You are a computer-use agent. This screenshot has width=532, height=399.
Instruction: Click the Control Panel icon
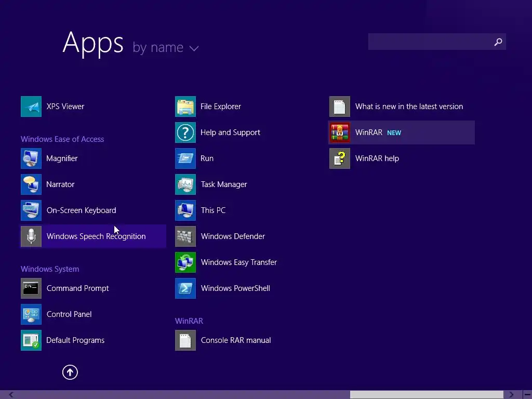click(x=31, y=314)
